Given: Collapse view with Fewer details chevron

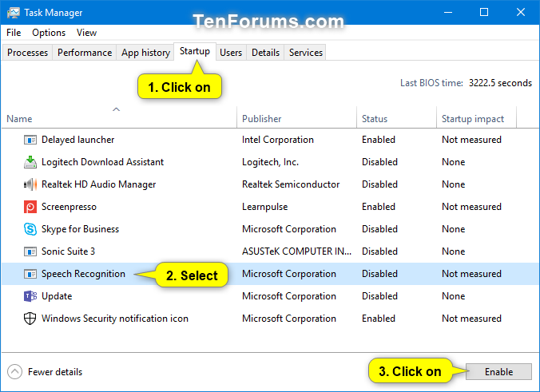Looking at the screenshot, I should click(14, 372).
